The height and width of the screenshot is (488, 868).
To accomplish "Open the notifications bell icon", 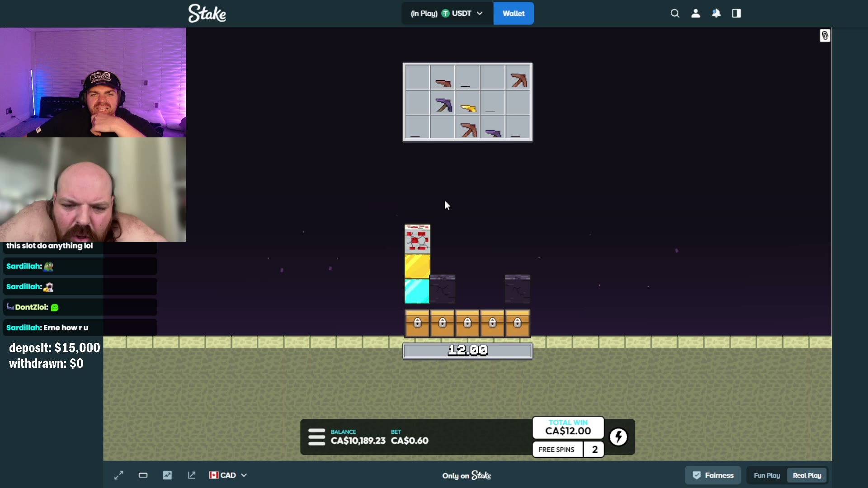I will [716, 14].
